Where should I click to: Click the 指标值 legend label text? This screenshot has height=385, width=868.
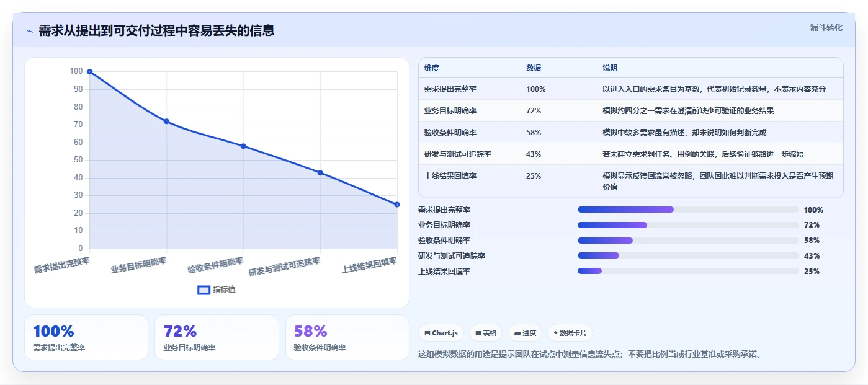click(x=224, y=290)
